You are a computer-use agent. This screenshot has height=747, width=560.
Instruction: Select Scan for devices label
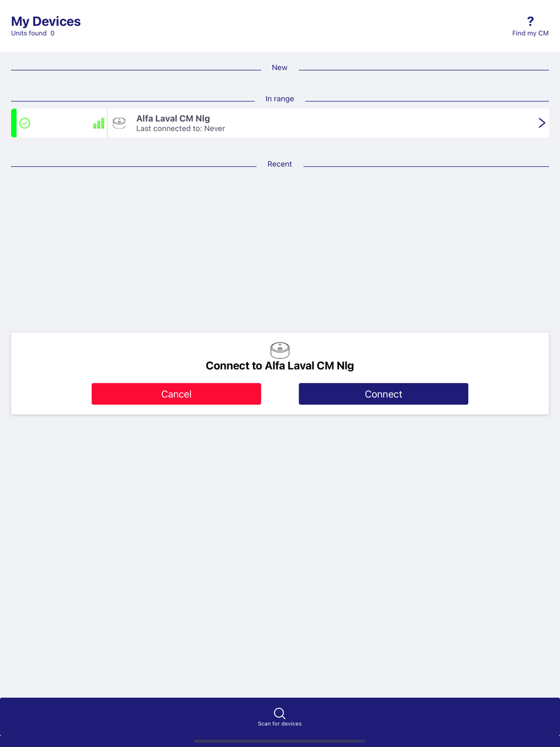tap(279, 723)
